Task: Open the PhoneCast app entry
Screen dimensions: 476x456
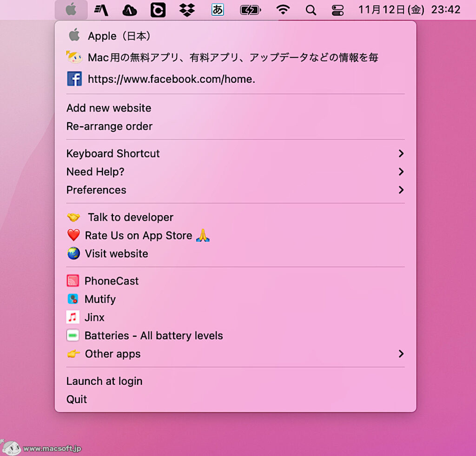Action: pos(235,281)
